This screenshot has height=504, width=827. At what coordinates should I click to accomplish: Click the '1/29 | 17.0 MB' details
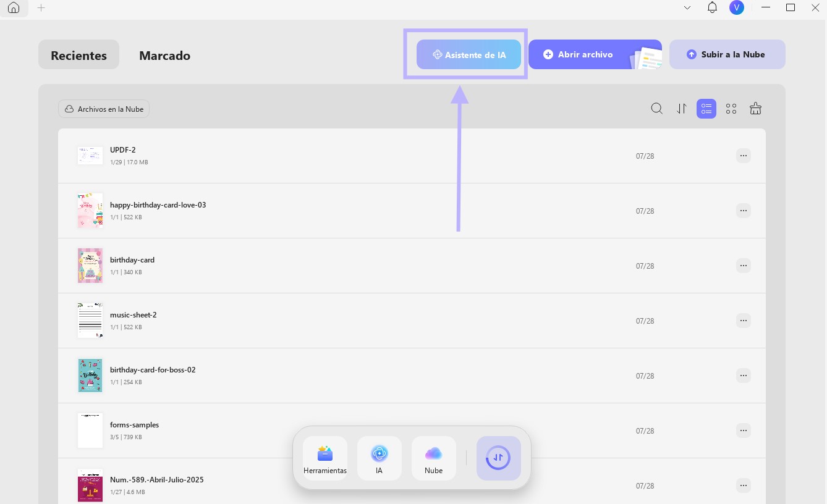(129, 162)
